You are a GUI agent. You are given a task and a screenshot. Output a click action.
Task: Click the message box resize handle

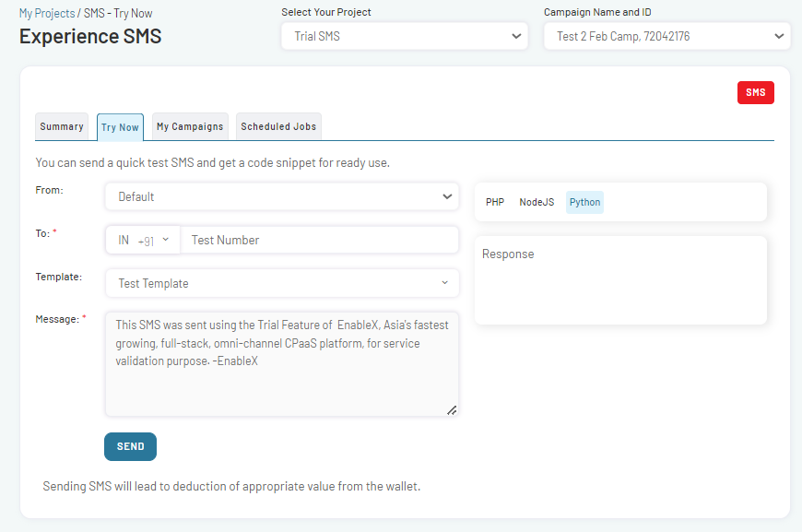click(x=452, y=410)
